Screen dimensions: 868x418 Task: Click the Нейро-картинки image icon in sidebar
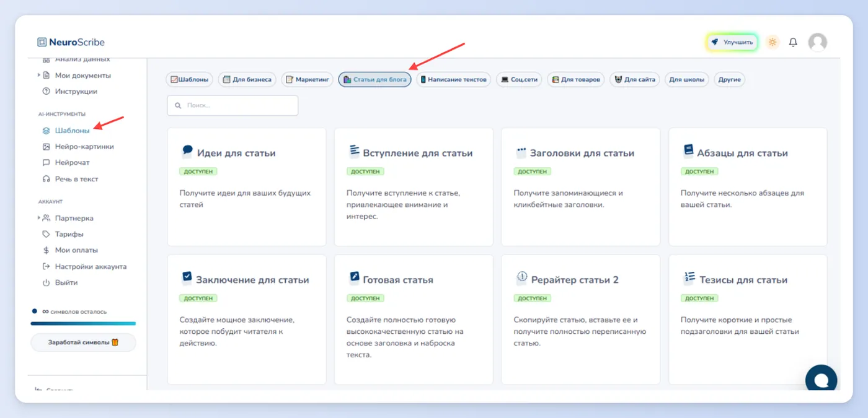(46, 147)
